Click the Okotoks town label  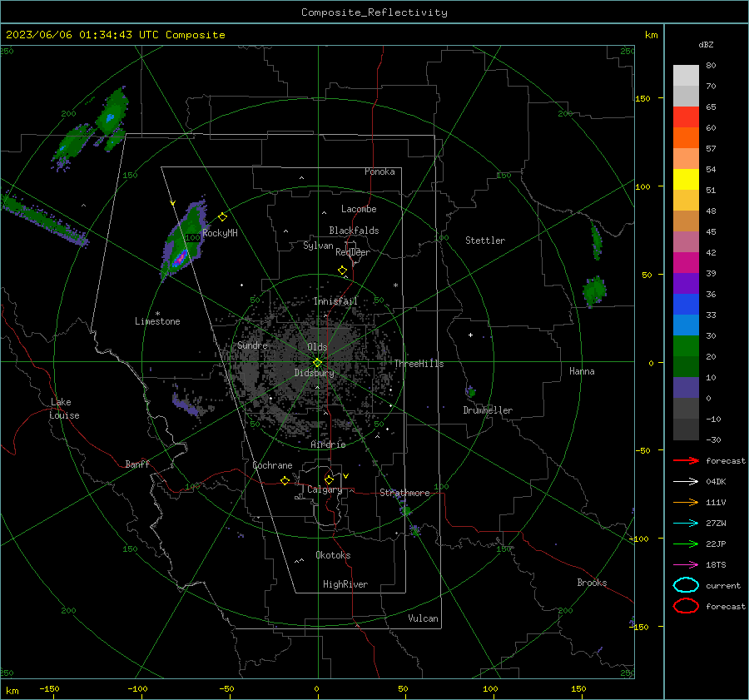click(333, 555)
